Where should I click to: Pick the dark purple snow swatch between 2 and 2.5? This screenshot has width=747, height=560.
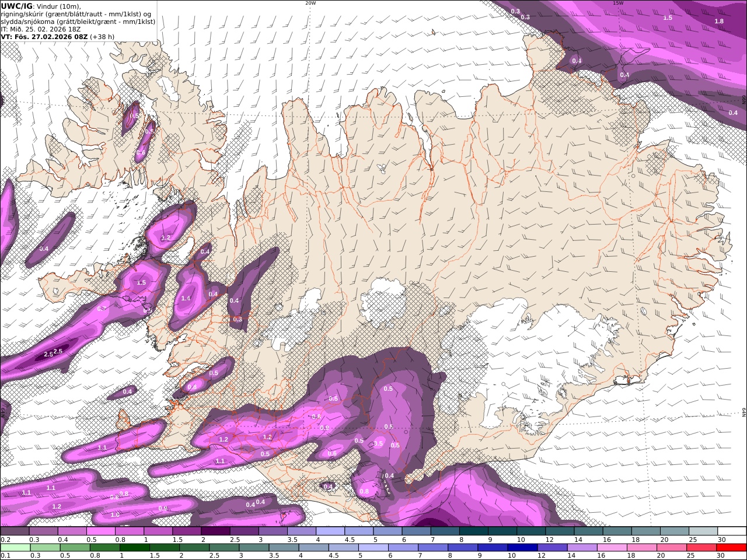[215, 531]
